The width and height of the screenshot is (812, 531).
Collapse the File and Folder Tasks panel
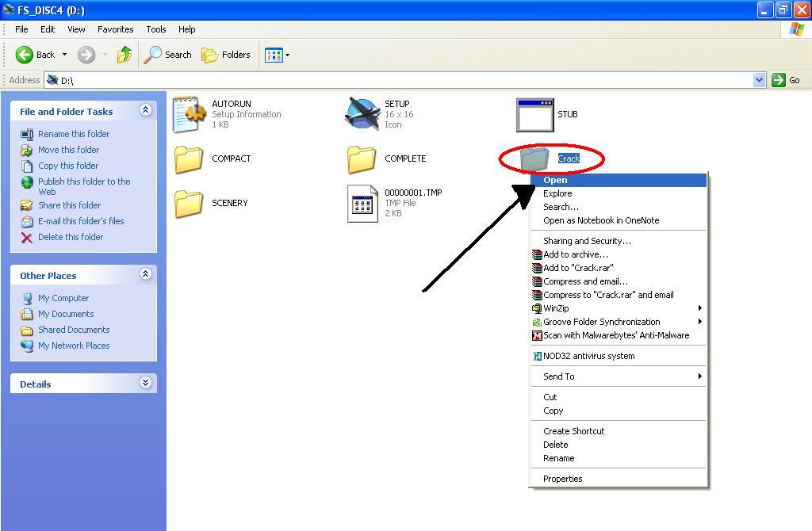145,110
